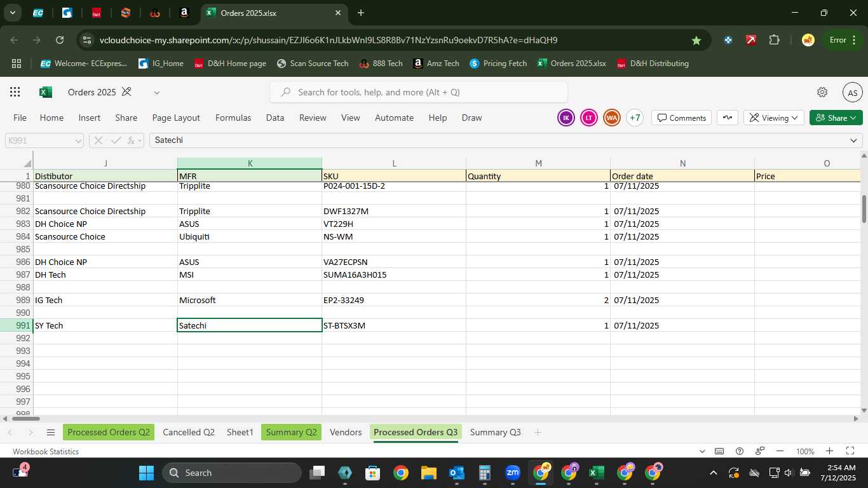This screenshot has height=488, width=868.
Task: Click the catch-up activity icon next to Comments
Action: click(x=728, y=118)
